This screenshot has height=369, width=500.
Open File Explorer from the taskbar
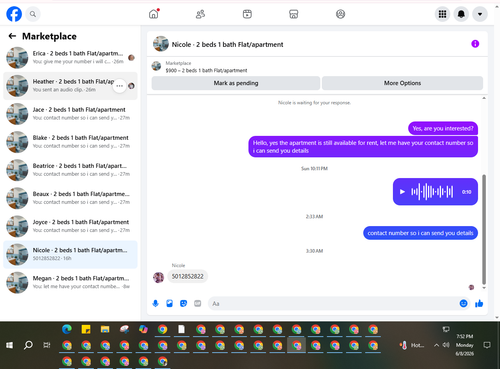coord(105,329)
